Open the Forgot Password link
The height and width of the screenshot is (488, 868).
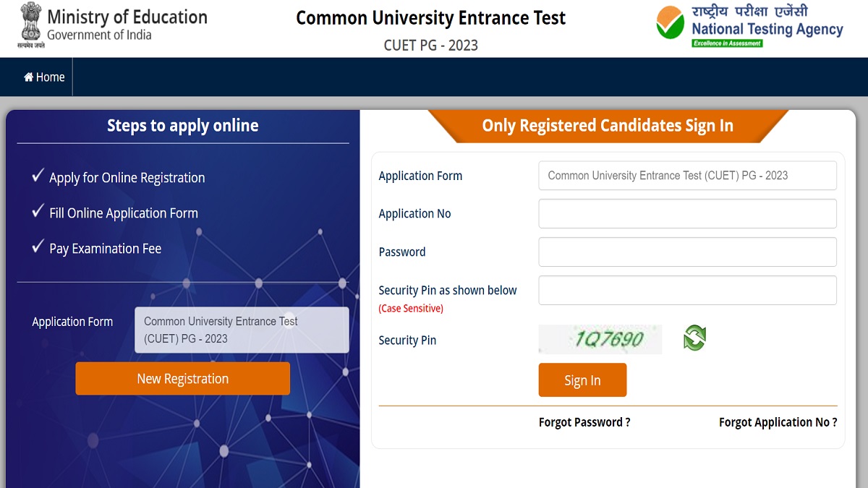click(584, 422)
